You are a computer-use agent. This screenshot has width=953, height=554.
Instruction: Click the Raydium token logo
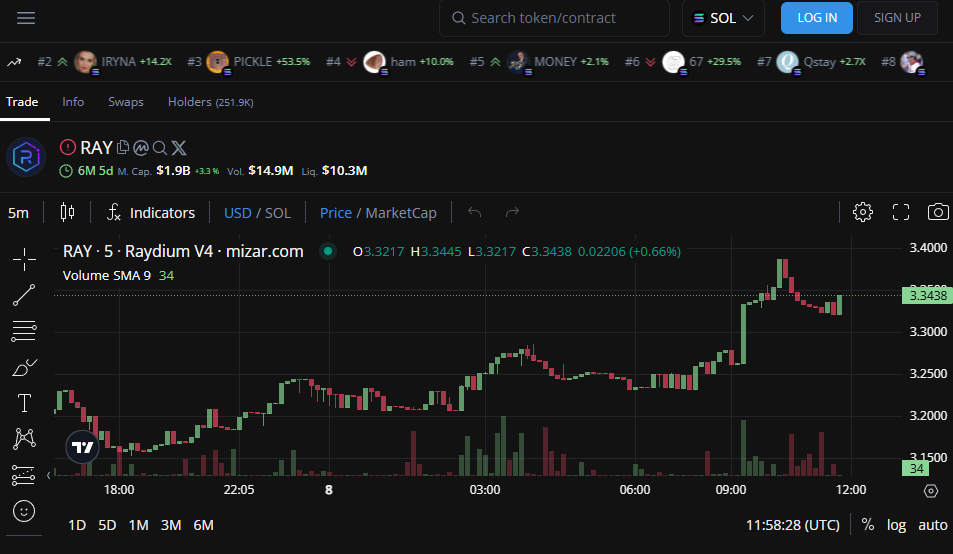[26, 157]
